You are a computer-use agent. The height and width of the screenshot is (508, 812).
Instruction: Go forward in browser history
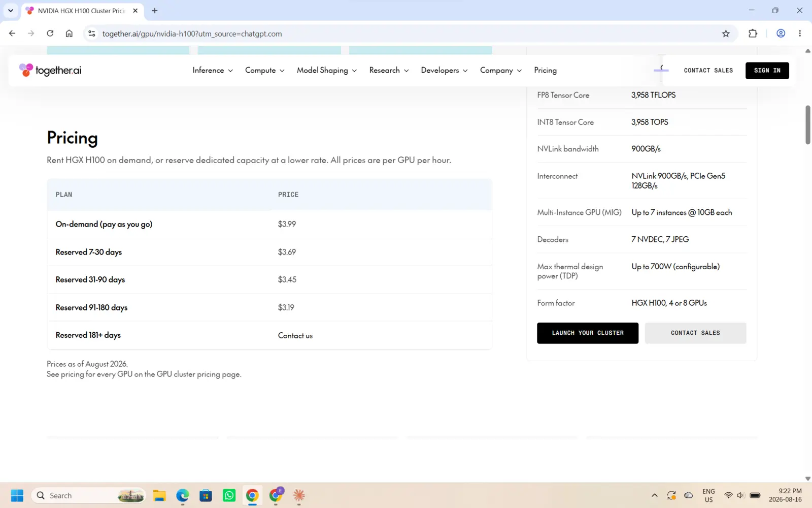click(x=31, y=34)
